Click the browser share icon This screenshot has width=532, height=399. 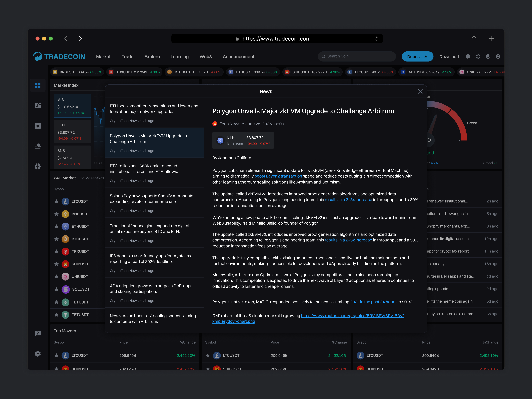pos(474,38)
